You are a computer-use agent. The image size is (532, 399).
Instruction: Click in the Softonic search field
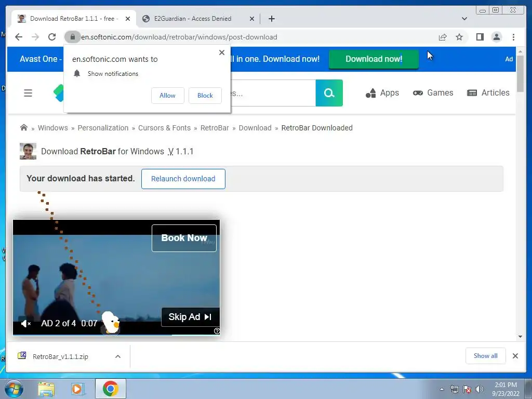pyautogui.click(x=273, y=93)
